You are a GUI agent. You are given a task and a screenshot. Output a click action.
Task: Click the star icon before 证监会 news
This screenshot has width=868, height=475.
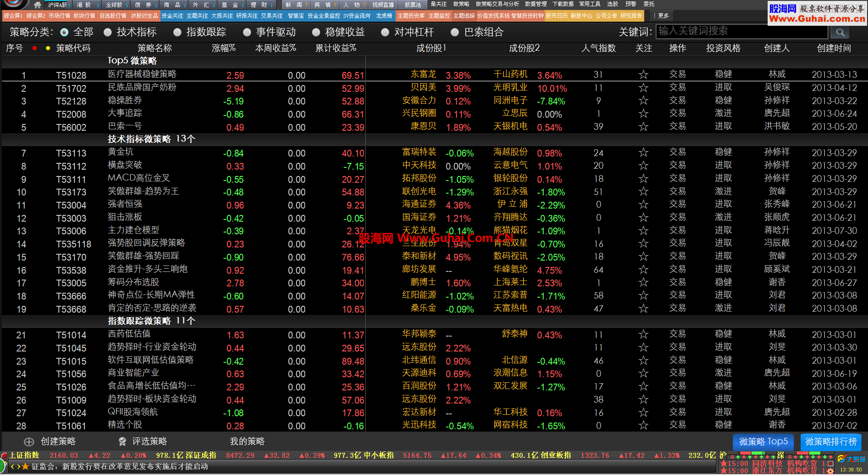pyautogui.click(x=25, y=466)
